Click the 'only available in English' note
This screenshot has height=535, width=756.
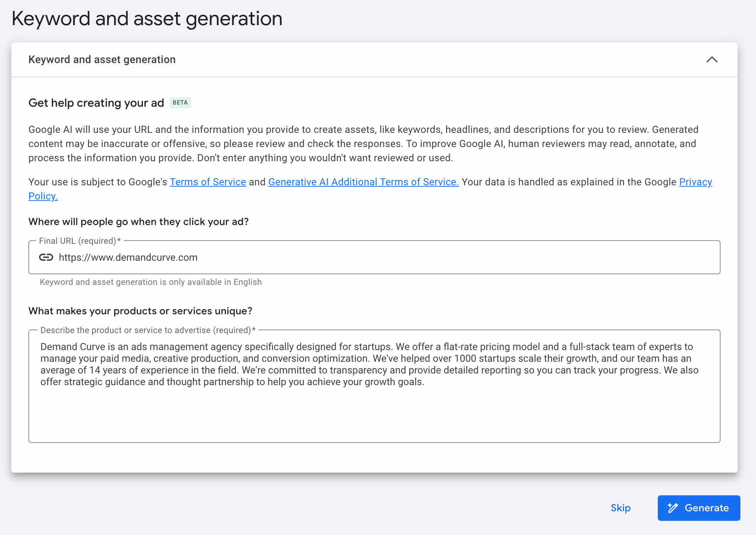151,282
